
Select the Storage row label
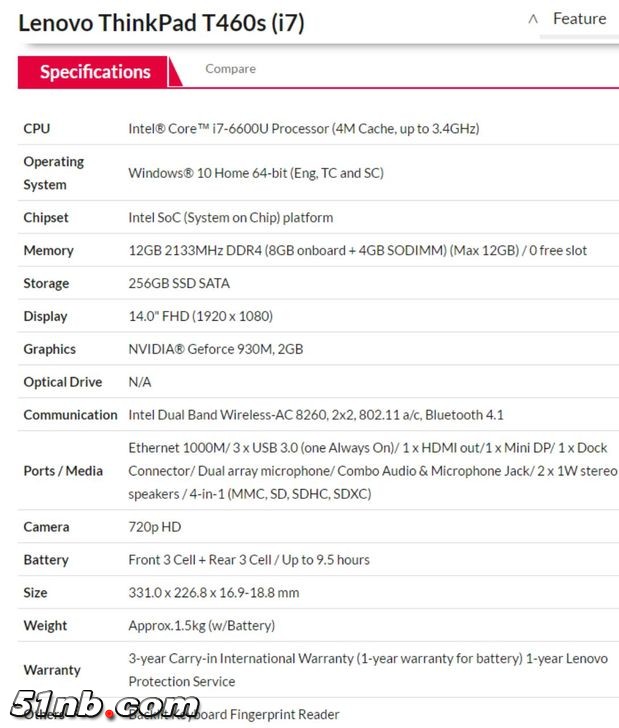46,284
